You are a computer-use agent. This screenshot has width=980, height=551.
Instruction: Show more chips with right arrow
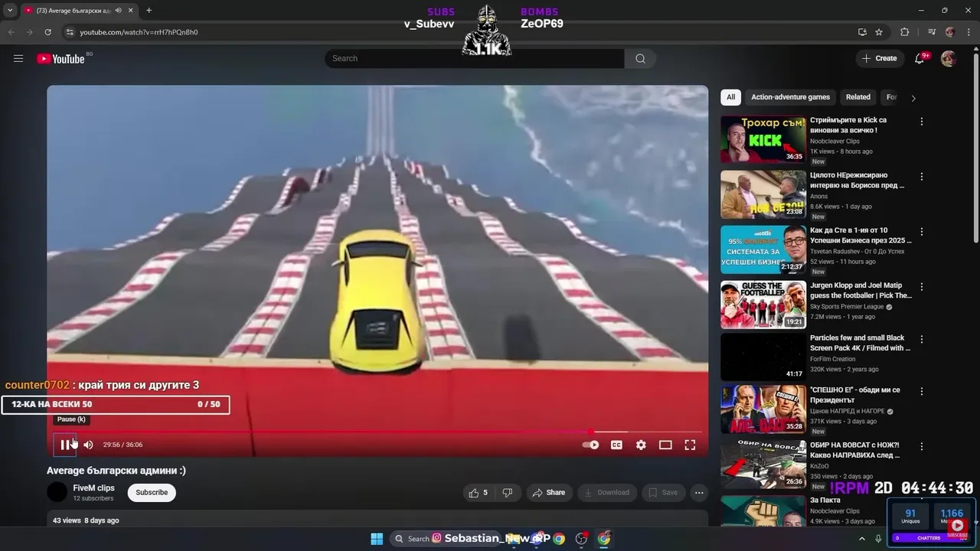click(x=913, y=98)
